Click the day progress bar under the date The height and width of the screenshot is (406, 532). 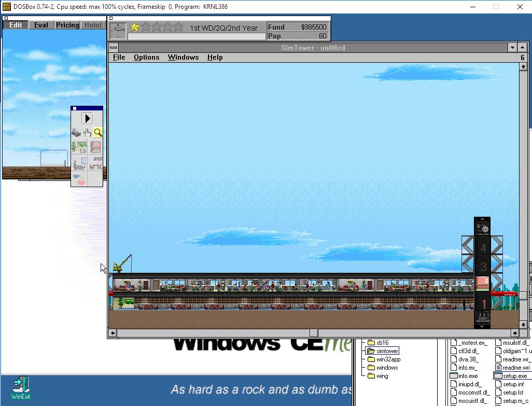(x=196, y=36)
